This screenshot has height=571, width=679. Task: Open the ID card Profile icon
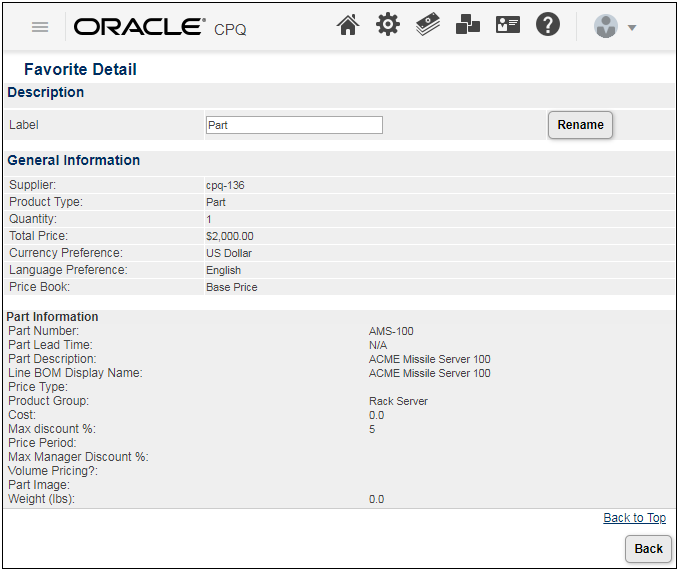click(x=508, y=25)
